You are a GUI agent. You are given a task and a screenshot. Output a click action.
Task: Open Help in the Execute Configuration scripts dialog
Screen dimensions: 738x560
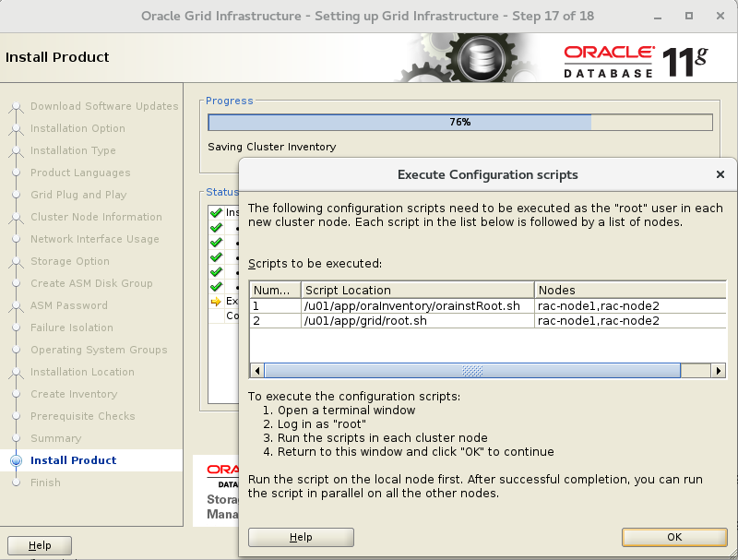[301, 537]
